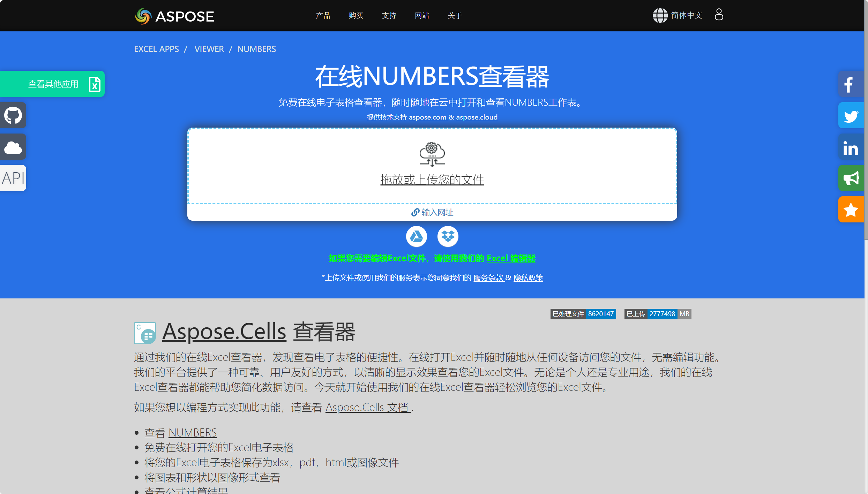Open the cloud sidebar icon

[x=13, y=147]
